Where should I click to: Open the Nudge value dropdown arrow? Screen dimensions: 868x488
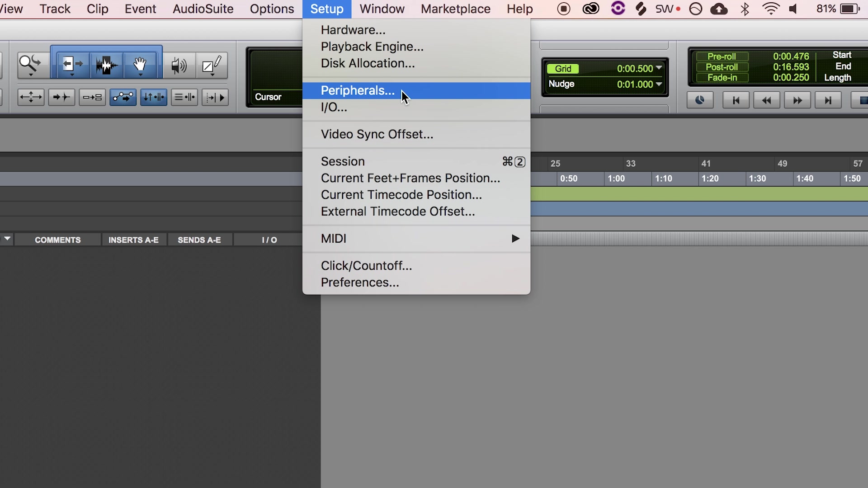pos(659,84)
